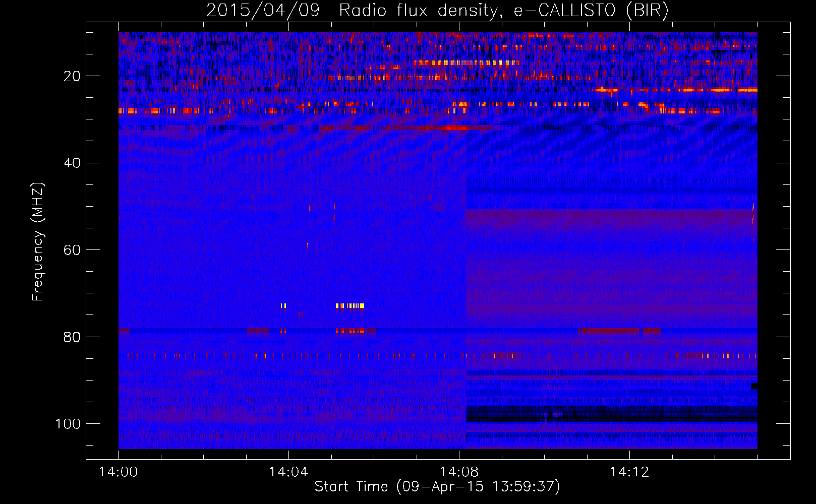Click the "14:00" time tick label
Viewport: 816px width, 504px height.
(119, 472)
